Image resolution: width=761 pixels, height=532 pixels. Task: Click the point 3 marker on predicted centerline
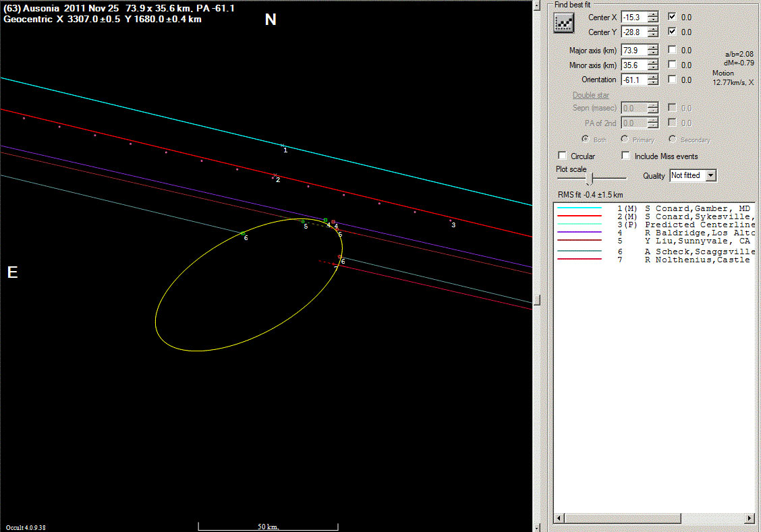click(x=451, y=220)
